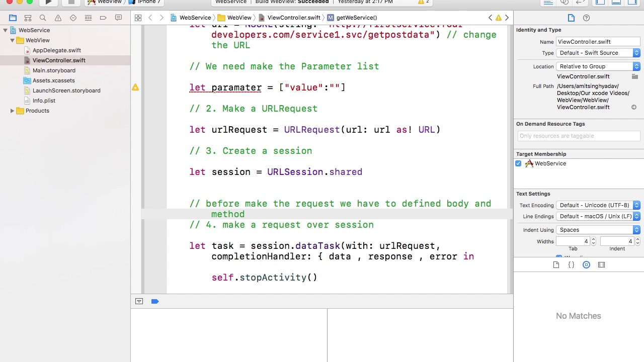Stop the running scheme
This screenshot has width=644, height=362.
(71, 2)
